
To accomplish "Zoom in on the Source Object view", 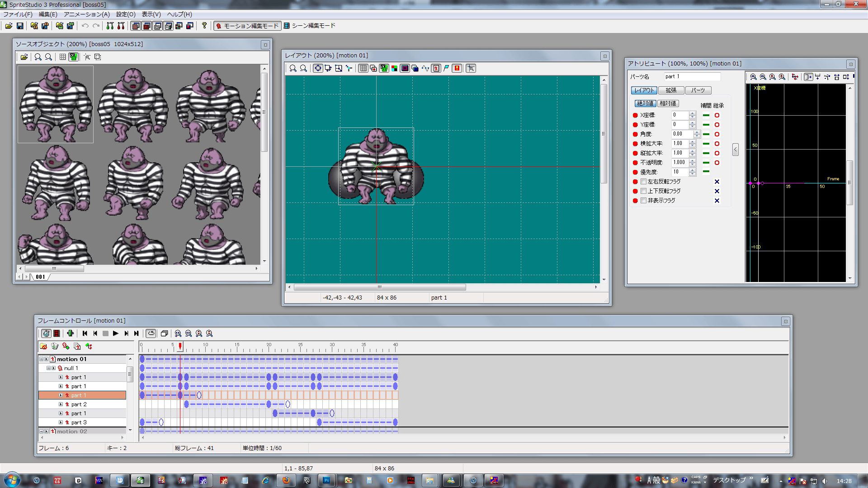I will [38, 57].
